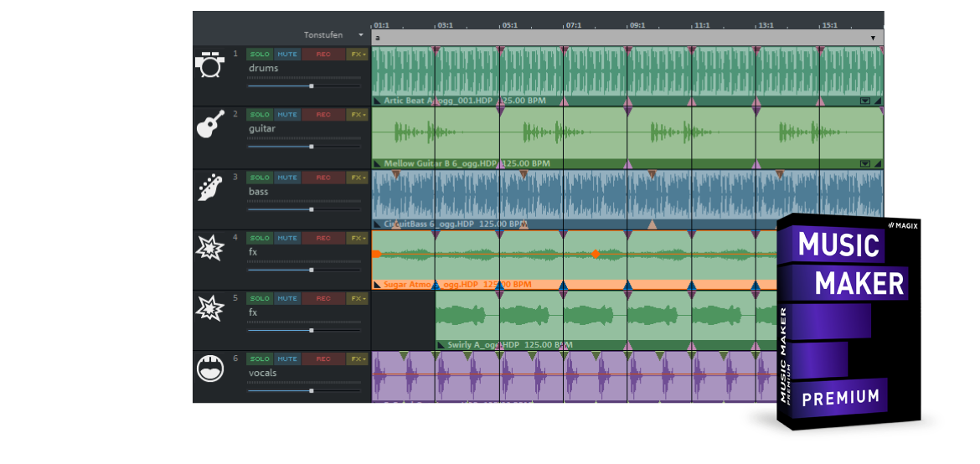Click the bass track volume slider

304,209
